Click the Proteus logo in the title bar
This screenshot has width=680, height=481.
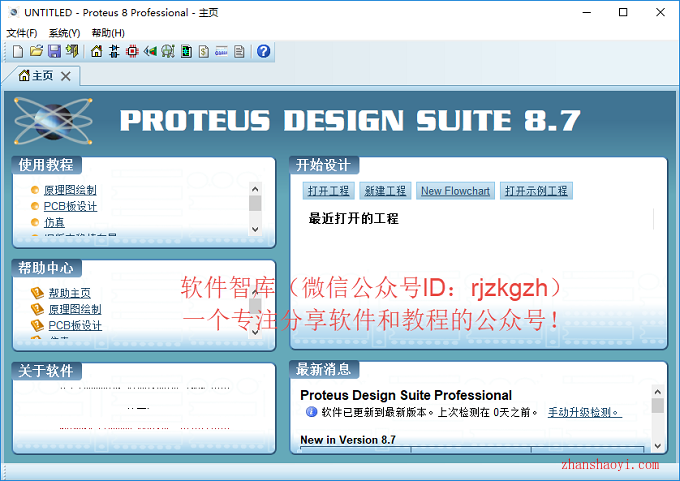(14, 12)
